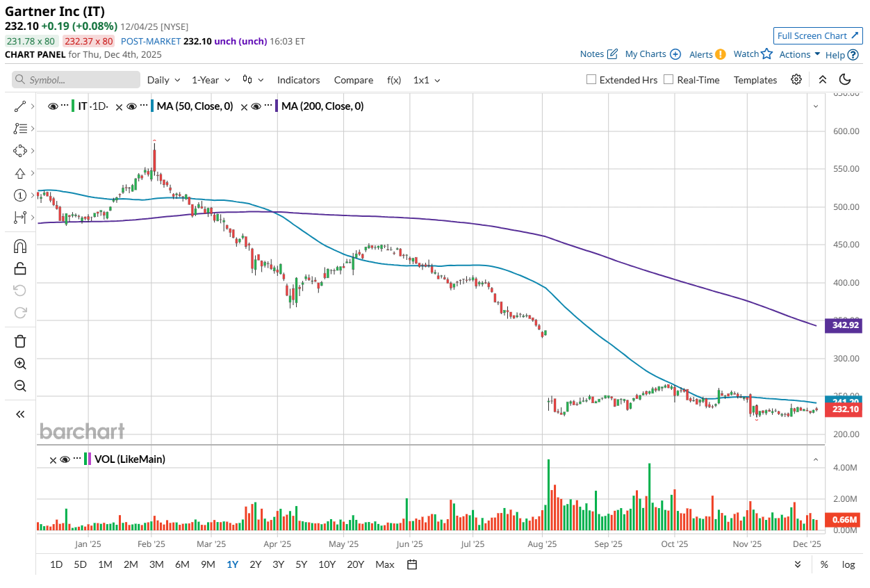870x588 pixels.
Task: Enable the Real-Time checkbox
Action: [x=668, y=80]
